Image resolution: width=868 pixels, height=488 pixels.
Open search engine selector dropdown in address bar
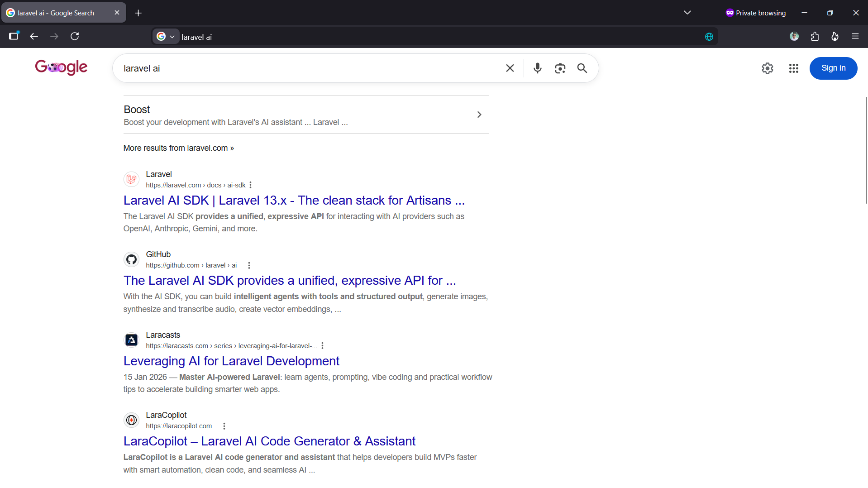[166, 37]
